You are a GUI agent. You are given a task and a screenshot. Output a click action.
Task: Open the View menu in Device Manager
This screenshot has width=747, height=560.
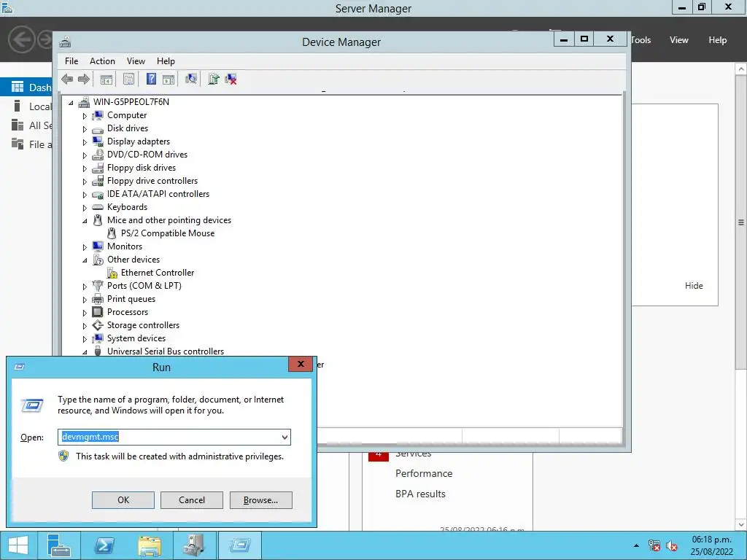pyautogui.click(x=136, y=61)
